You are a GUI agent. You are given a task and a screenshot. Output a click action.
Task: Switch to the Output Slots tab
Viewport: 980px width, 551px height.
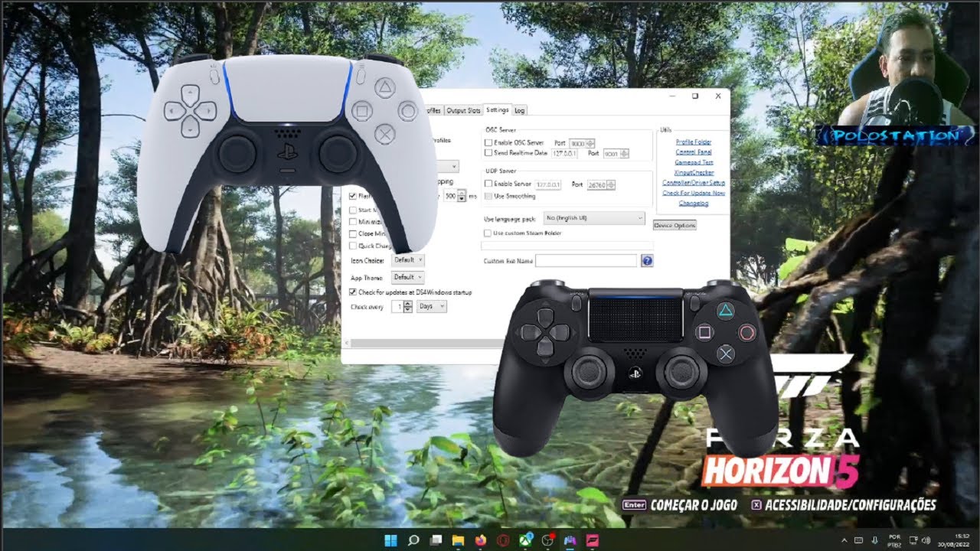point(463,111)
